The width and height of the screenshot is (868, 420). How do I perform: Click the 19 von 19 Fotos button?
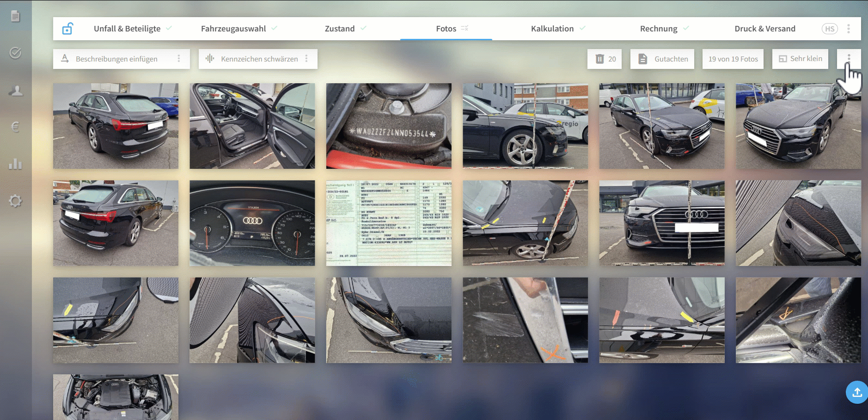733,59
